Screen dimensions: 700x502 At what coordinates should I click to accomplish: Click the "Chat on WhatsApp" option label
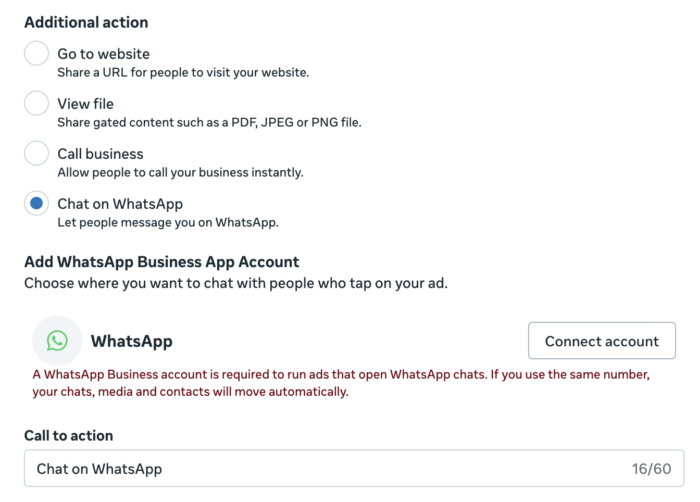[118, 204]
